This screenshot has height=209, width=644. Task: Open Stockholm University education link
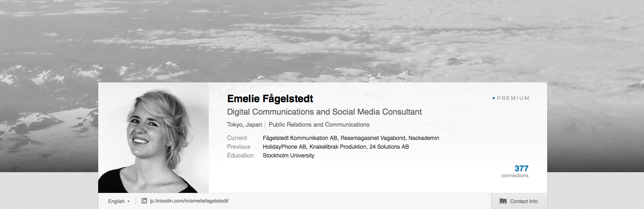click(x=289, y=156)
